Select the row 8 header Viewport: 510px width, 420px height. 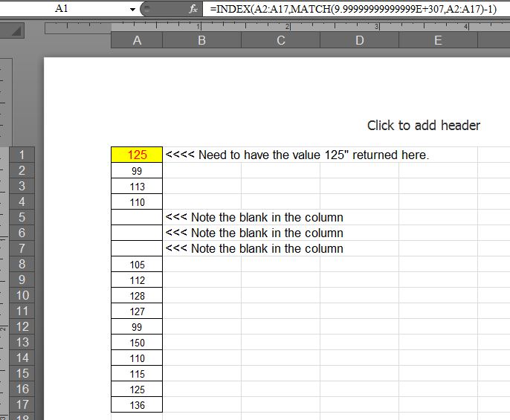coord(22,265)
